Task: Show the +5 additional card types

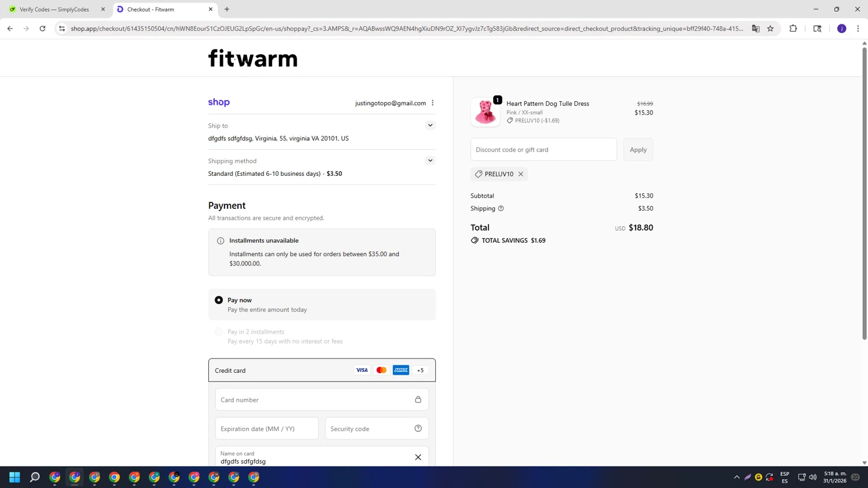Action: coord(421,370)
